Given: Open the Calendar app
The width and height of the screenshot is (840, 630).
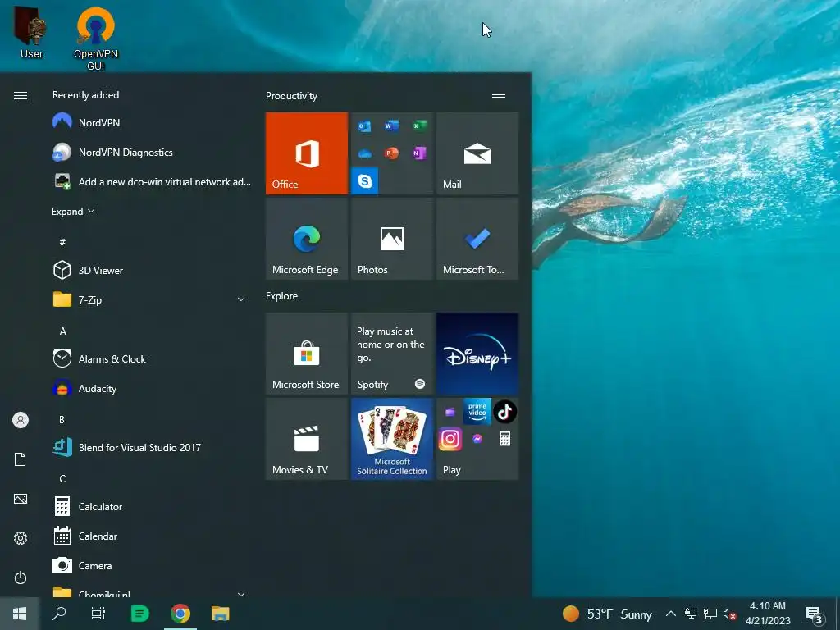Looking at the screenshot, I should click(x=150, y=536).
